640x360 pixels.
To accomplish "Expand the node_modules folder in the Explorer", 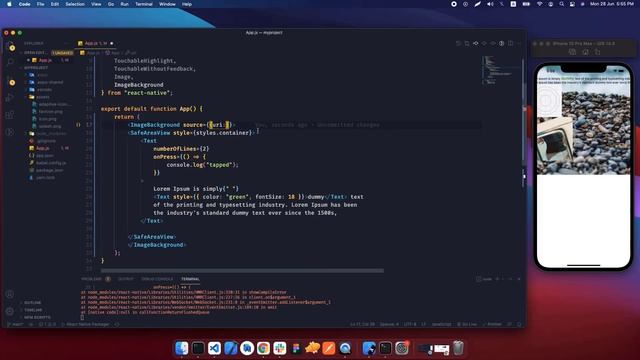I will tap(51, 133).
